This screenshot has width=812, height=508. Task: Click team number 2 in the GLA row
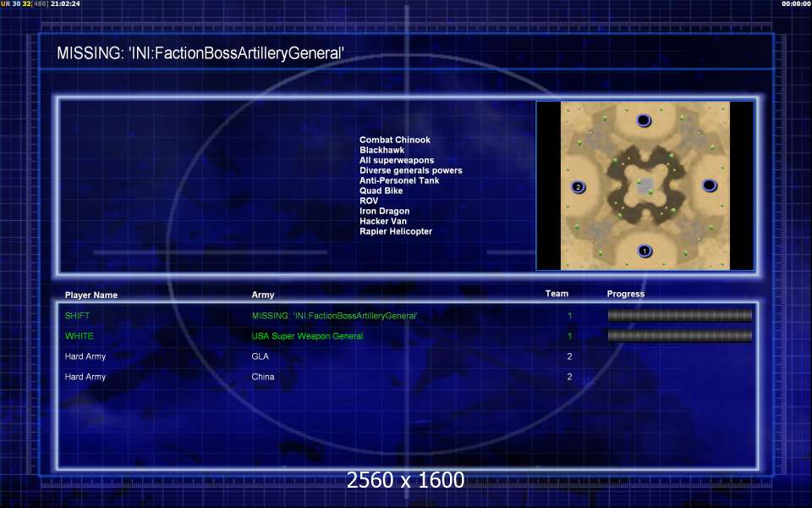pyautogui.click(x=569, y=356)
